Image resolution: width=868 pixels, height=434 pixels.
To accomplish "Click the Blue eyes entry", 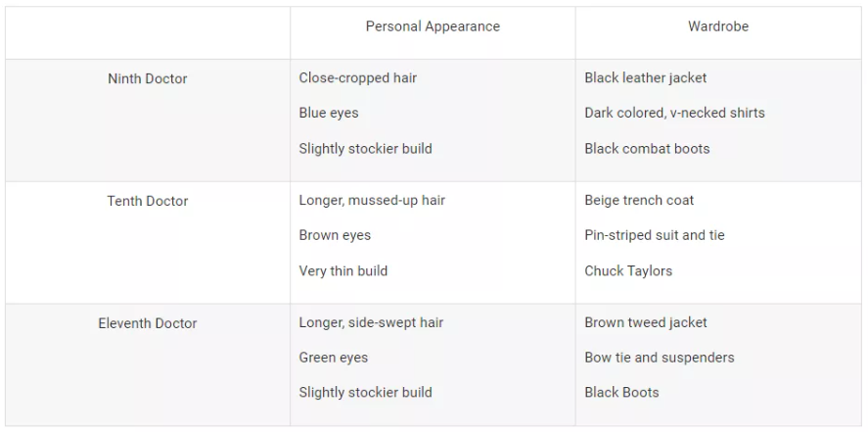I will point(329,113).
